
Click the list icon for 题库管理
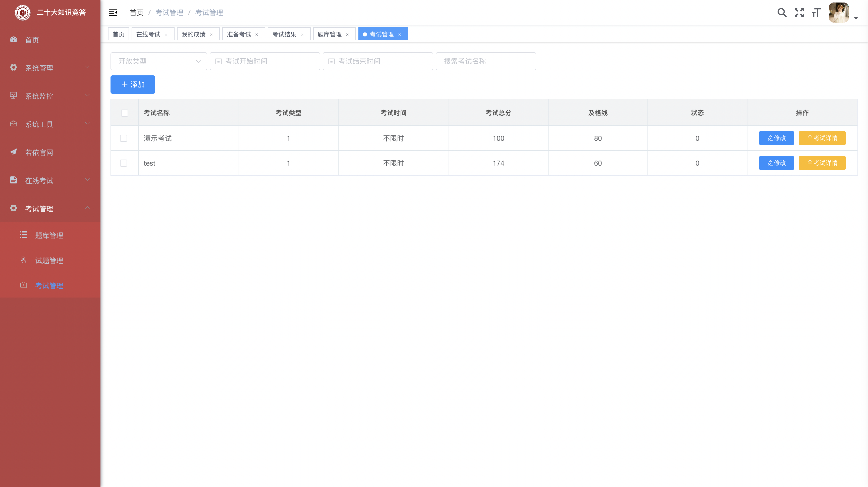pyautogui.click(x=24, y=235)
